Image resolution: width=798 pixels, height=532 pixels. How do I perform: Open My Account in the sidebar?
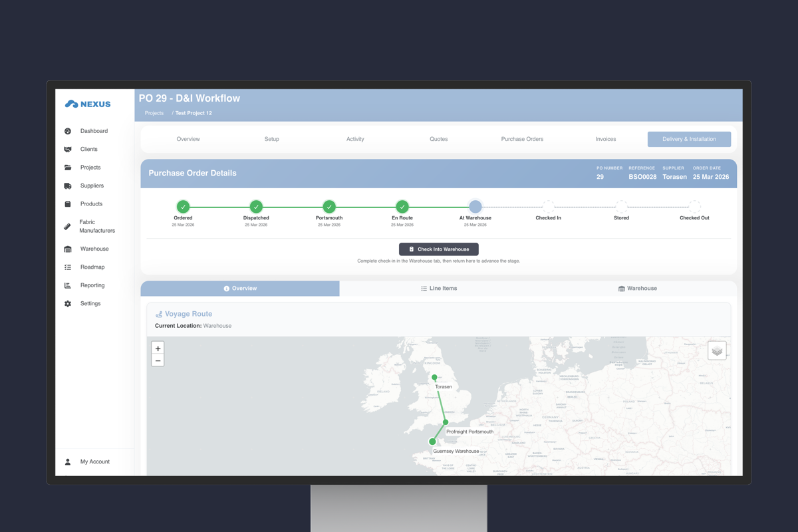tap(94, 462)
